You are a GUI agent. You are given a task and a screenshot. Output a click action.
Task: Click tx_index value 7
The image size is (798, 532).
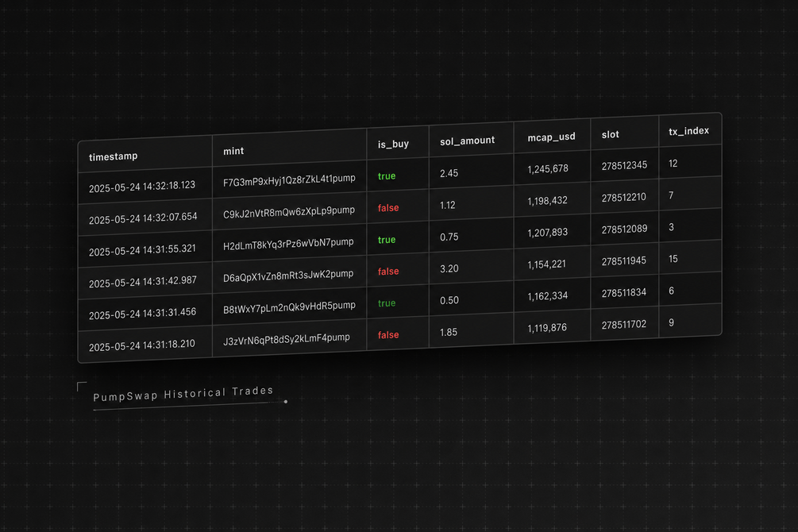pos(671,195)
